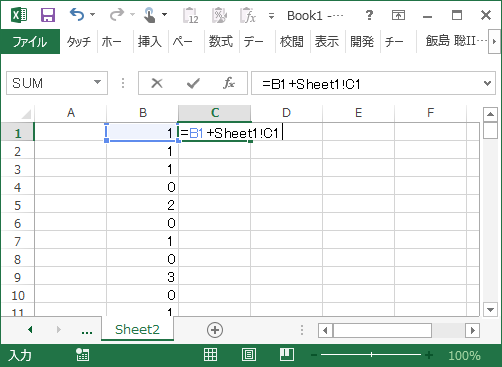Add a new sheet plus button
The image size is (502, 367).
[215, 330]
